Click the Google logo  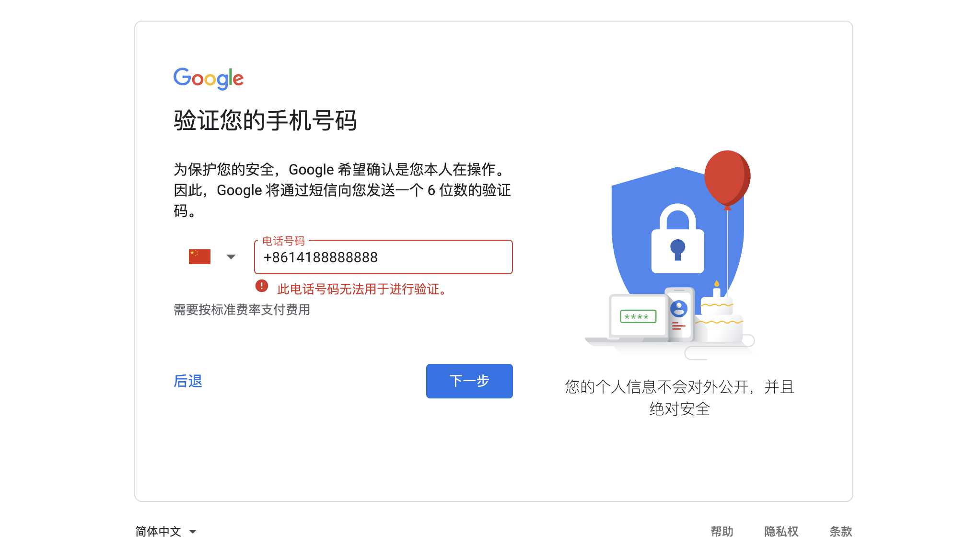click(x=208, y=78)
